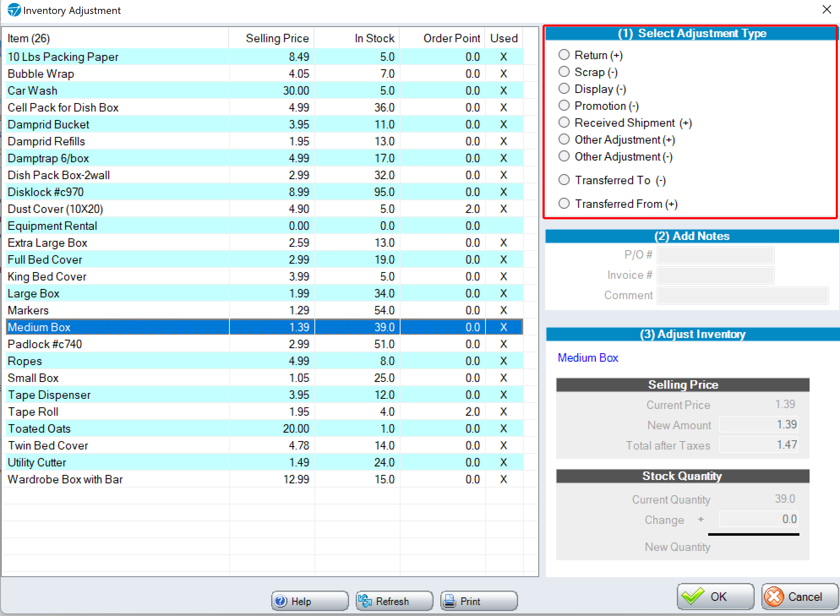The height and width of the screenshot is (616, 840).
Task: Click the blue Medium Box label under Adjust Inventory
Action: (588, 357)
